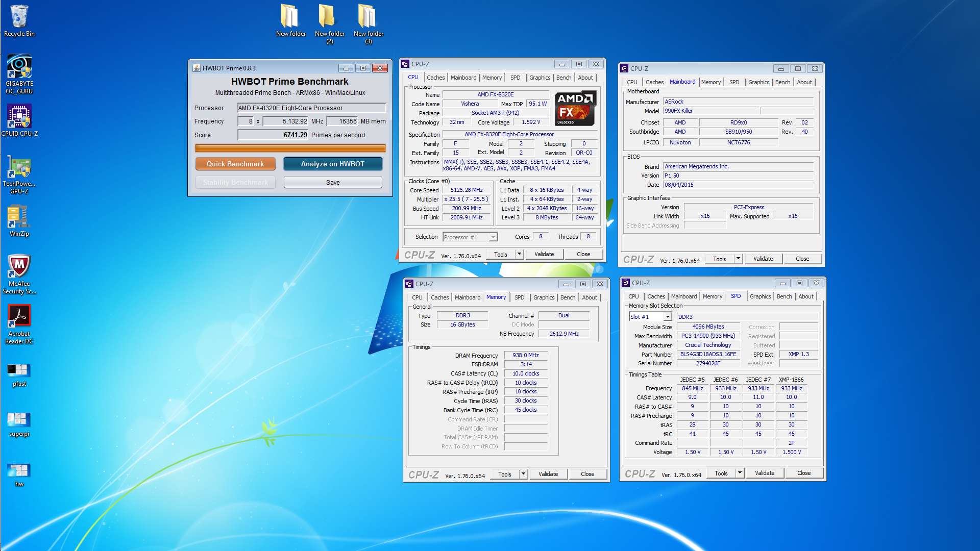Click Core Speed value 5125.28 MHz
Image resolution: width=980 pixels, height=551 pixels.
tap(467, 190)
